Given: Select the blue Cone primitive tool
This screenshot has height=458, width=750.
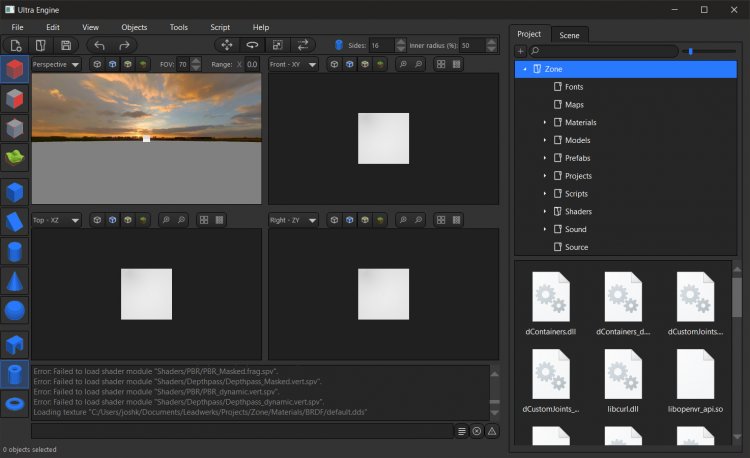Looking at the screenshot, I should pos(15,281).
